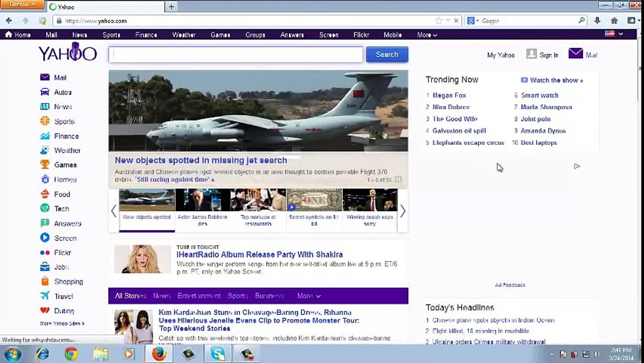Open the Games trophy icon in sidebar
Image resolution: width=644 pixels, height=363 pixels.
tap(45, 164)
